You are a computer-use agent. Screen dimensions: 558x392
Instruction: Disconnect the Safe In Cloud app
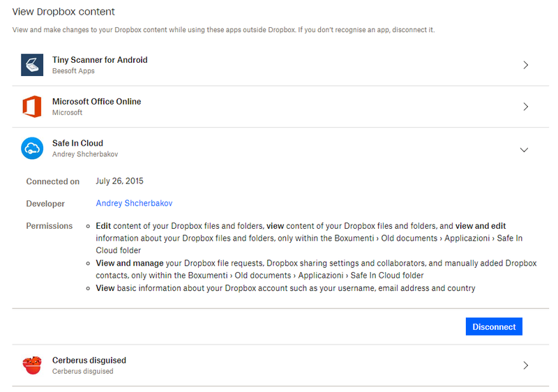(494, 326)
